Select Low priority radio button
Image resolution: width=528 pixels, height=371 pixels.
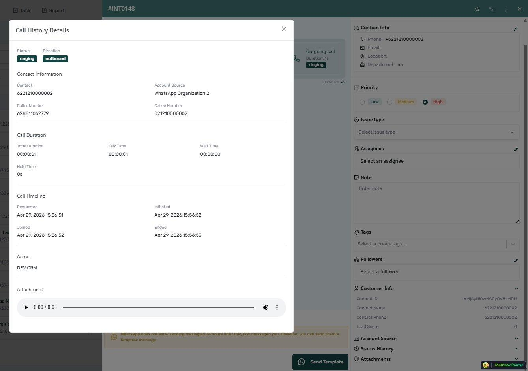point(362,102)
